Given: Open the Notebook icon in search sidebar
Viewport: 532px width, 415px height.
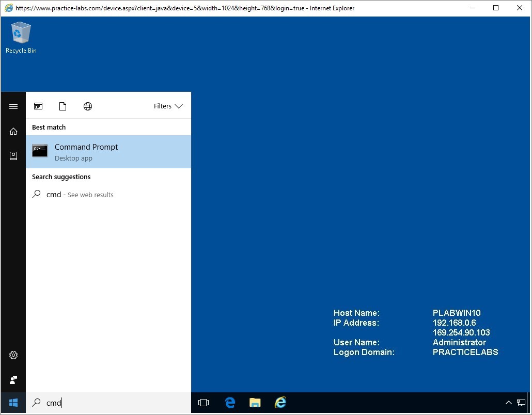Looking at the screenshot, I should [13, 156].
